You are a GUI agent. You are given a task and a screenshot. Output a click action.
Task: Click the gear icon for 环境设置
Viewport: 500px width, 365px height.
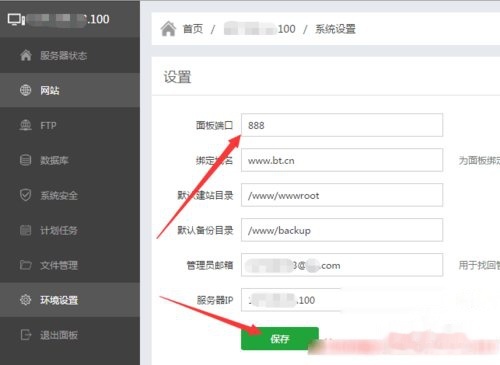coord(26,300)
